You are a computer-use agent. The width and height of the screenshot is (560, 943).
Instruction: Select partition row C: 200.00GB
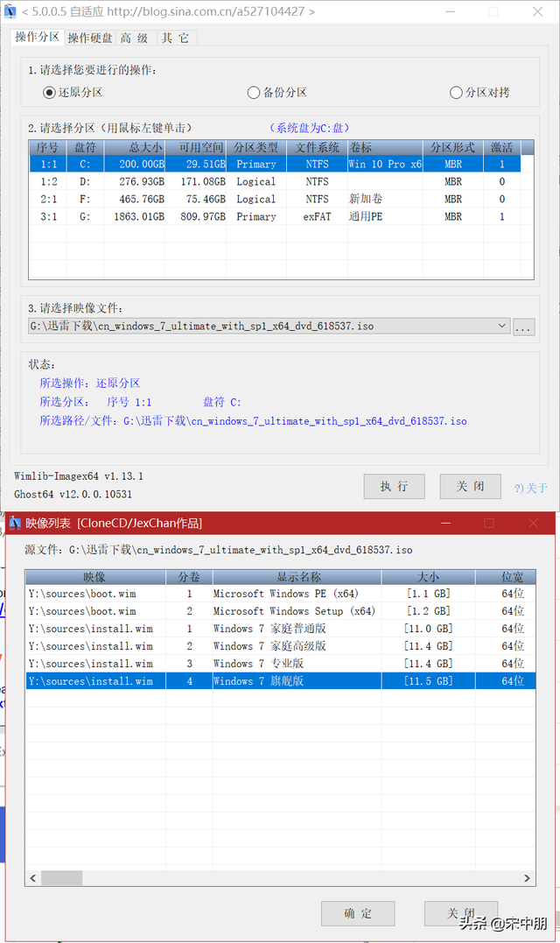[x=275, y=165]
